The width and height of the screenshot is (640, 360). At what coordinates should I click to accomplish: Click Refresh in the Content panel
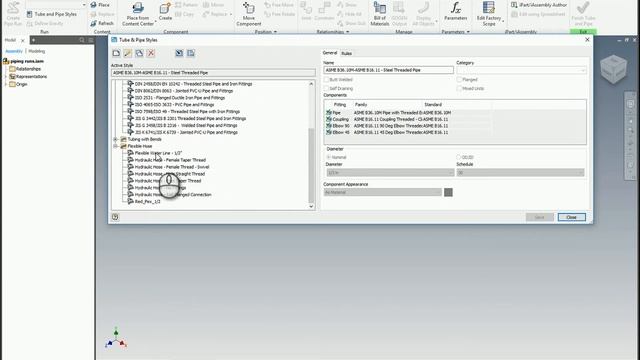102,23
